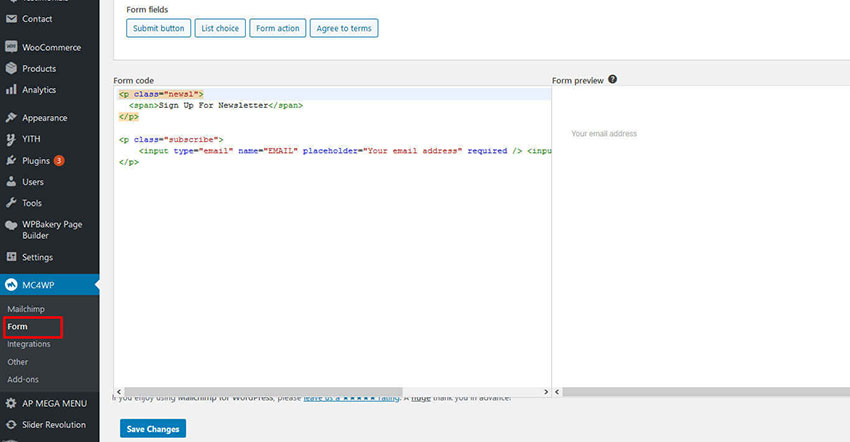
Task: Click the Users person icon
Action: 11,182
